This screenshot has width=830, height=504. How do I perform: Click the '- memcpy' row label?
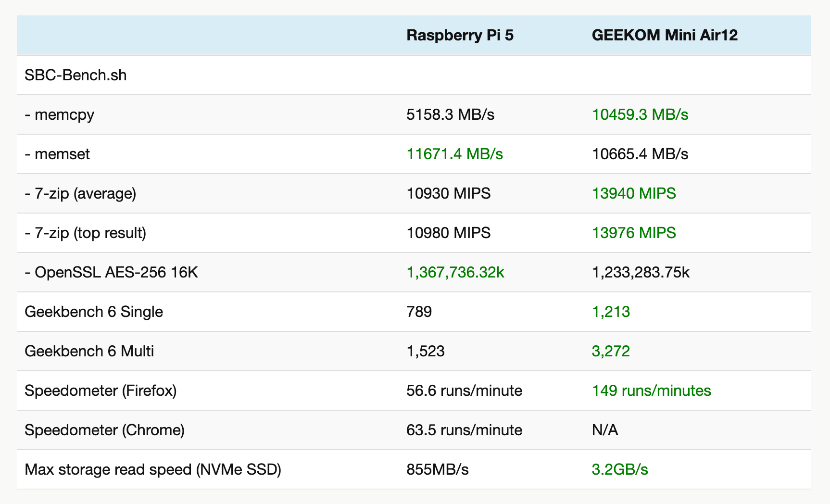tap(59, 114)
